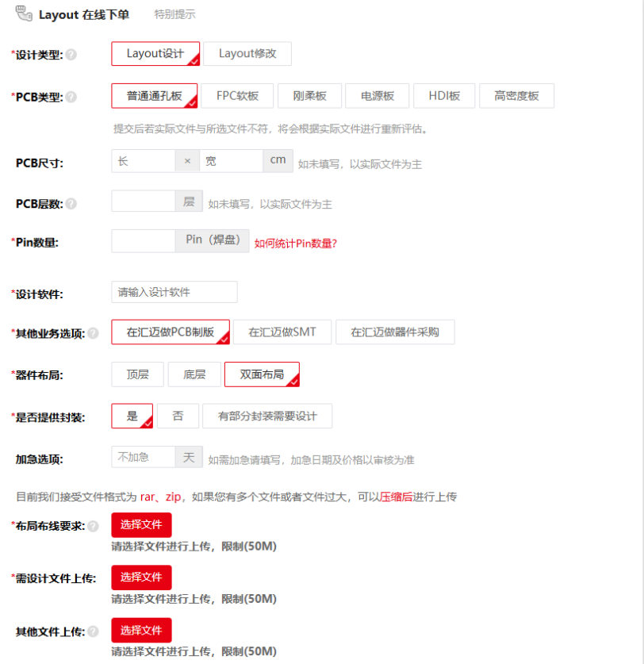Focus the 请输入设计软件 input field
This screenshot has height=664, width=644.
tap(174, 292)
